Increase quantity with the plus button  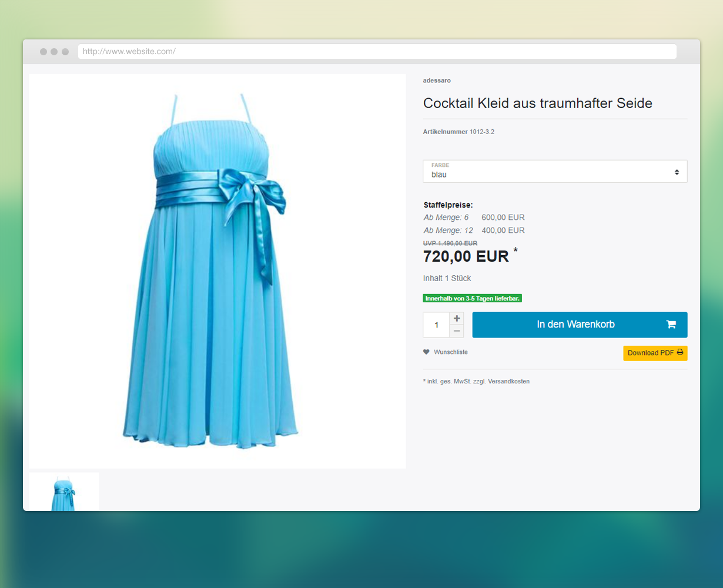457,319
